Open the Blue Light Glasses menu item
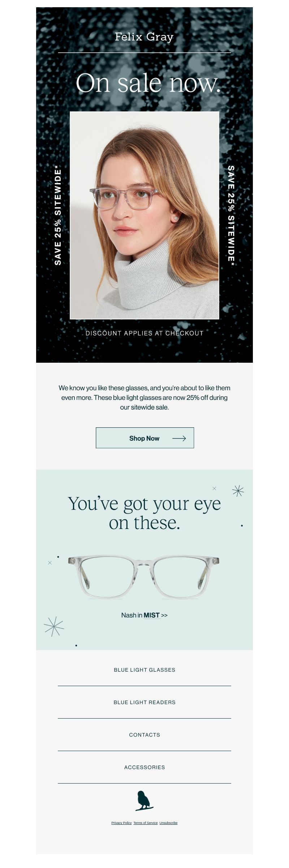289x868 pixels. (x=144, y=669)
